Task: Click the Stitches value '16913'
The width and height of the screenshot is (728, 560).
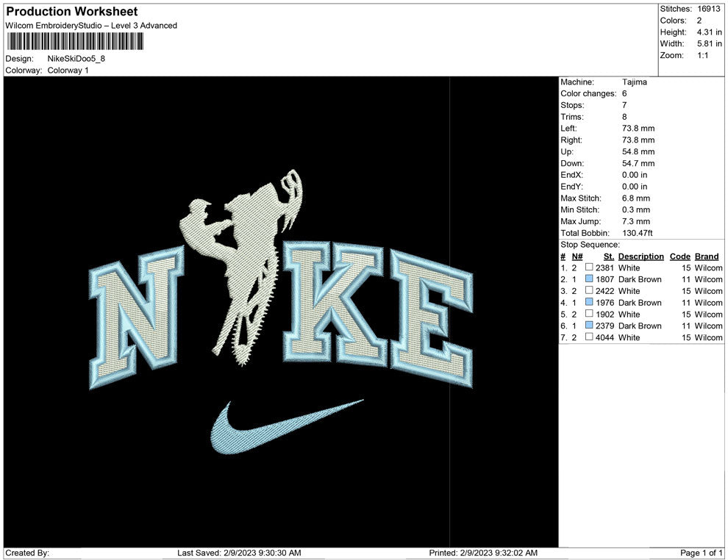Action: click(x=708, y=9)
